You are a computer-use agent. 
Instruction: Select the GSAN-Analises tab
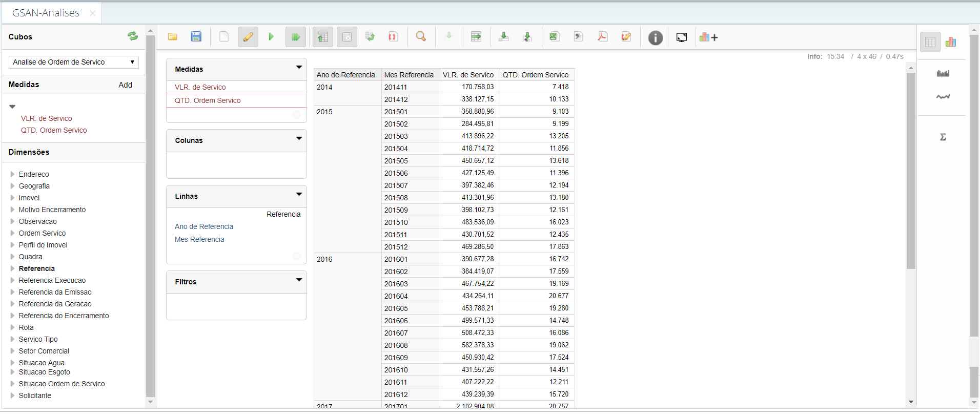click(x=46, y=13)
